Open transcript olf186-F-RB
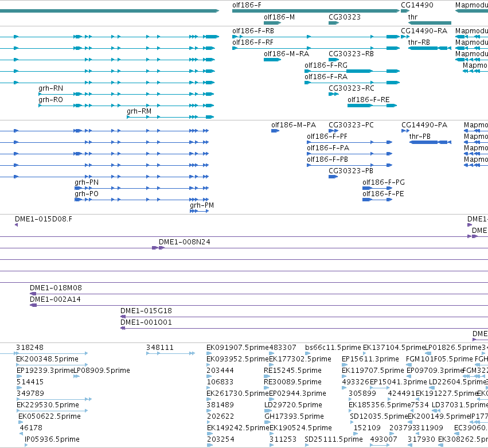 316,37
